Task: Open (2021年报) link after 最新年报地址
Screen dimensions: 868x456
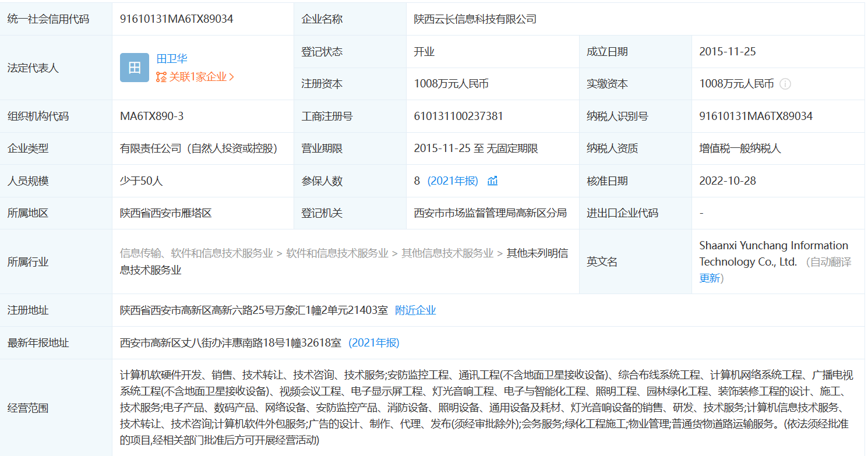Action: (374, 342)
